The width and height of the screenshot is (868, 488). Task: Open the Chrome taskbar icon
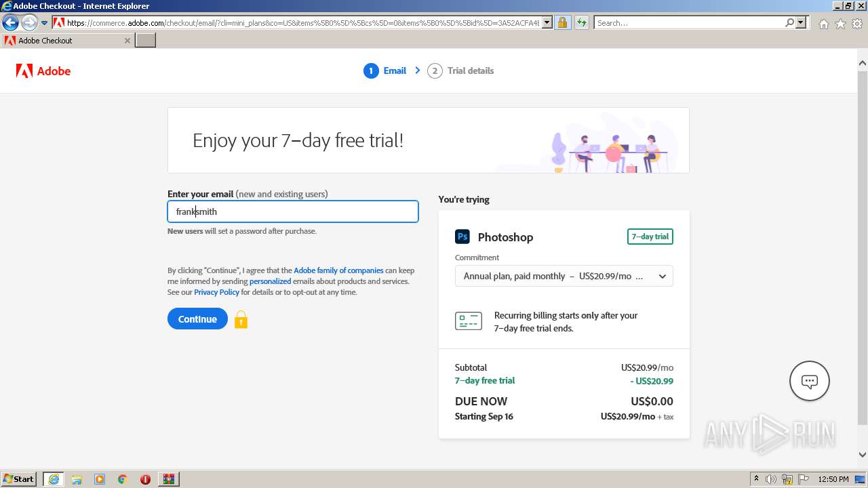(123, 479)
